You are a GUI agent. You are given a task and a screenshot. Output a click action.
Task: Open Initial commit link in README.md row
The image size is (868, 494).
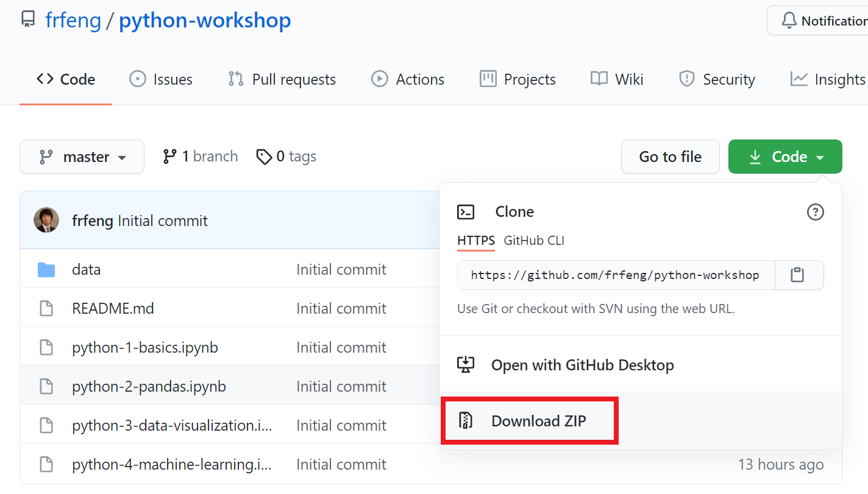click(x=341, y=308)
